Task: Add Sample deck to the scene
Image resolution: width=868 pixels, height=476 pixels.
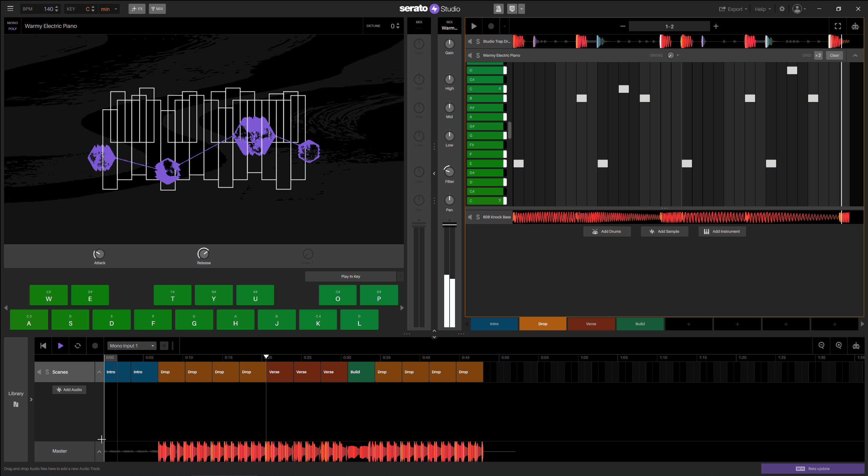Action: (x=664, y=231)
